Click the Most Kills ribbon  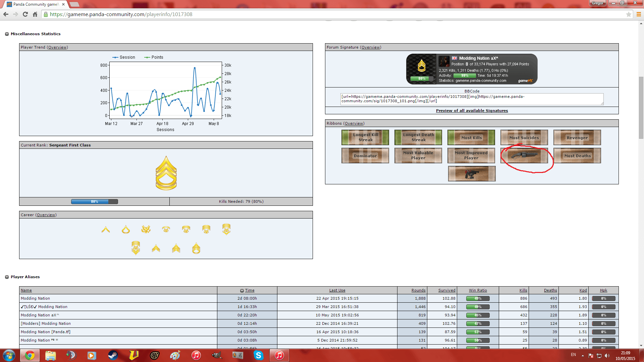471,137
